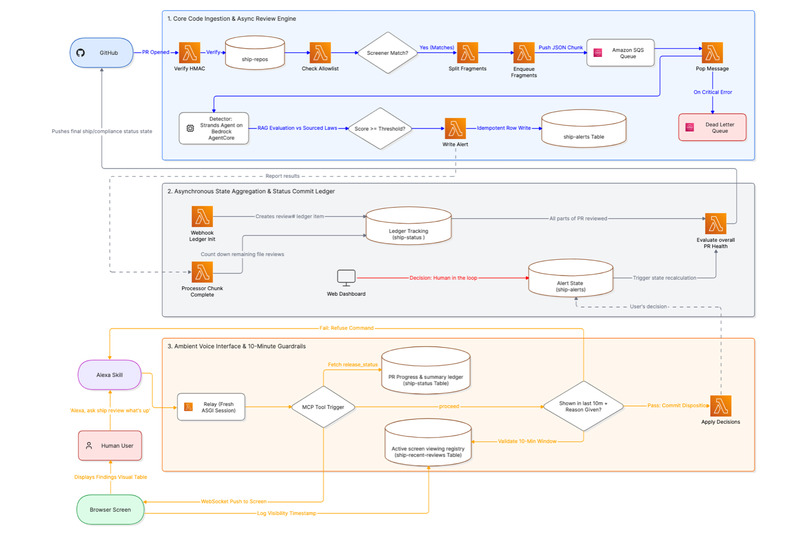Screen dimensions: 806x537
Task: Click the Relay Fresh ASGI Session icon
Action: (x=189, y=407)
